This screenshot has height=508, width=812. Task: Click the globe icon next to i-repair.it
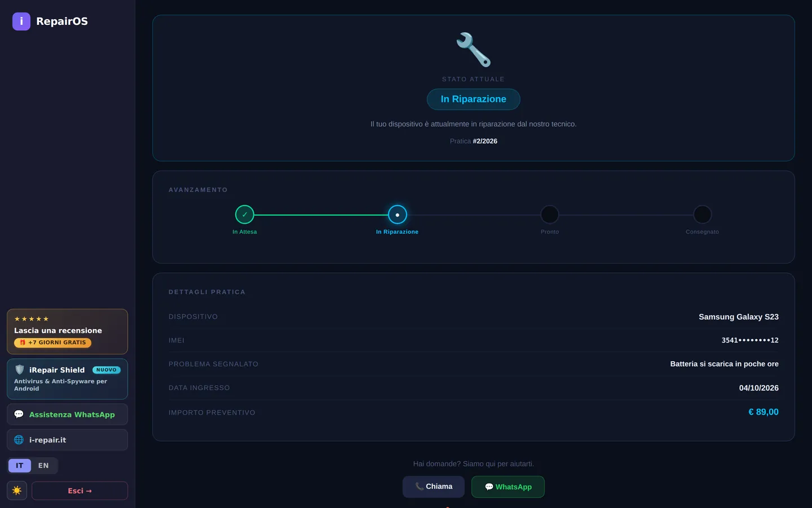[19, 440]
